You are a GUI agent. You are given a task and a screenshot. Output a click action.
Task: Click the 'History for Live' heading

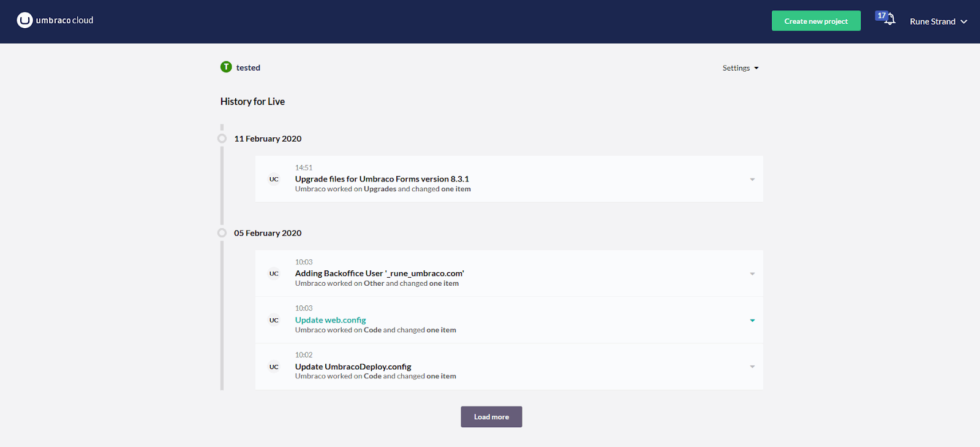[x=252, y=102]
